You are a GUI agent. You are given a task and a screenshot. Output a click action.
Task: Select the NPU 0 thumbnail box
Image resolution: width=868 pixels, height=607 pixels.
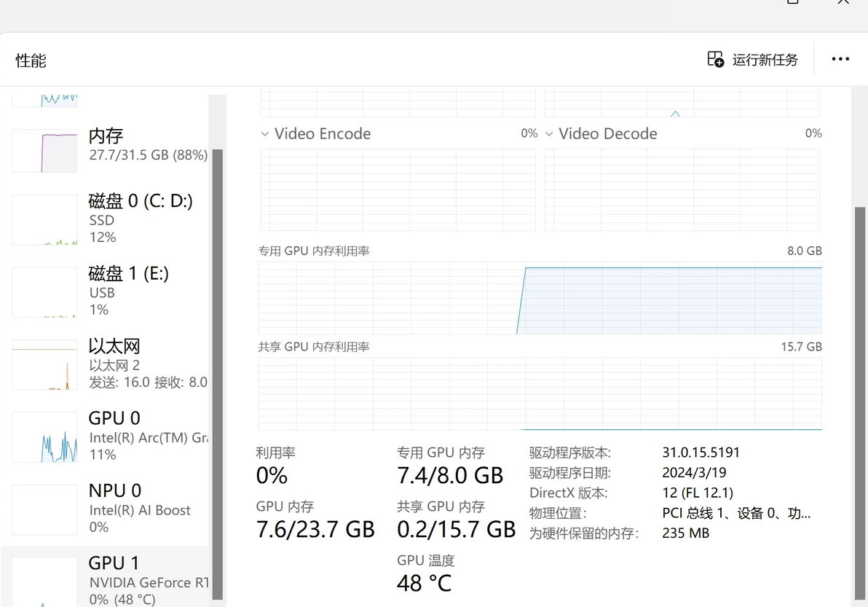coord(44,509)
